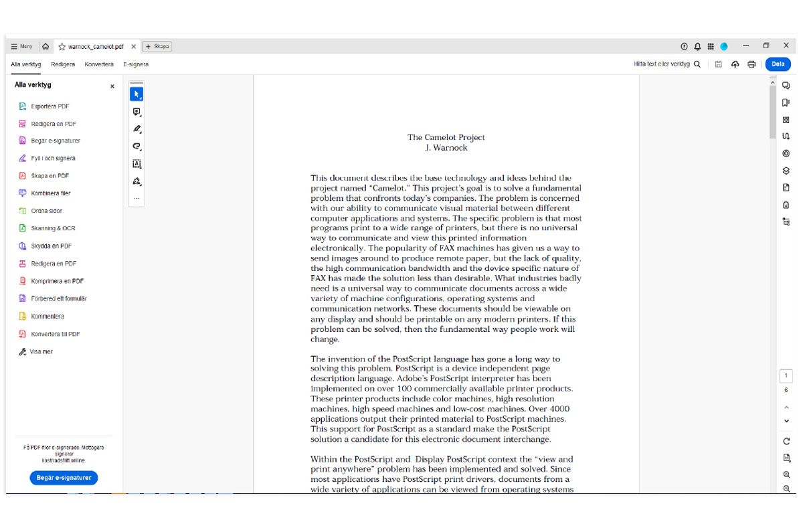Click the curved-arrow icon in right rail
Screen dimensions: 803x532
786,137
